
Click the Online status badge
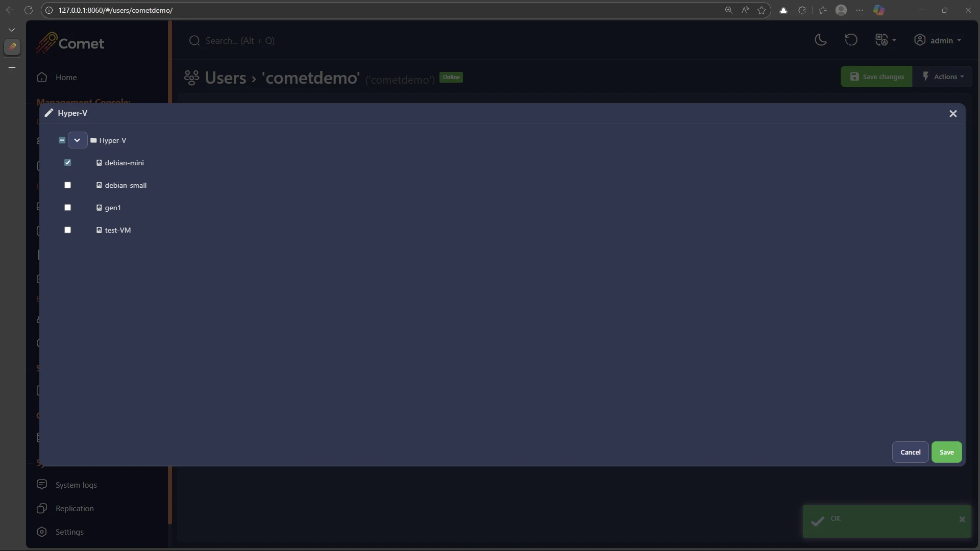[451, 78]
